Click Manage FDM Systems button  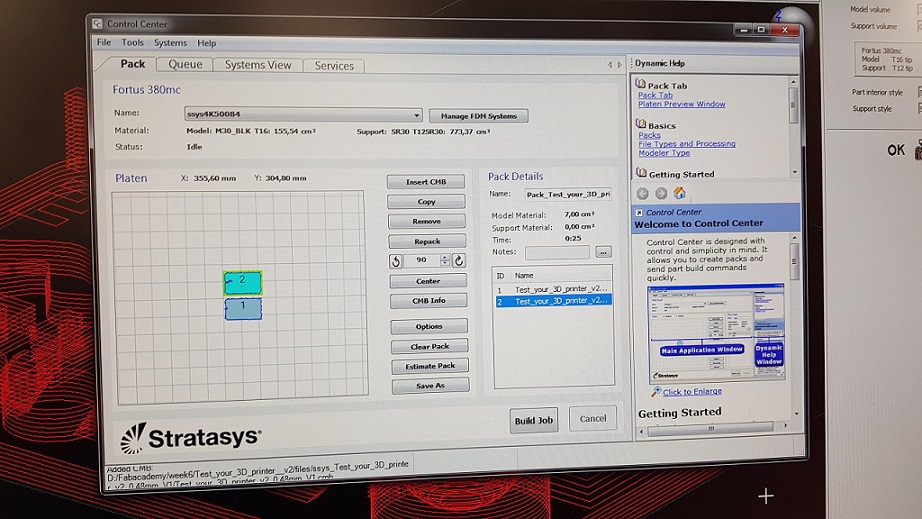tap(479, 116)
